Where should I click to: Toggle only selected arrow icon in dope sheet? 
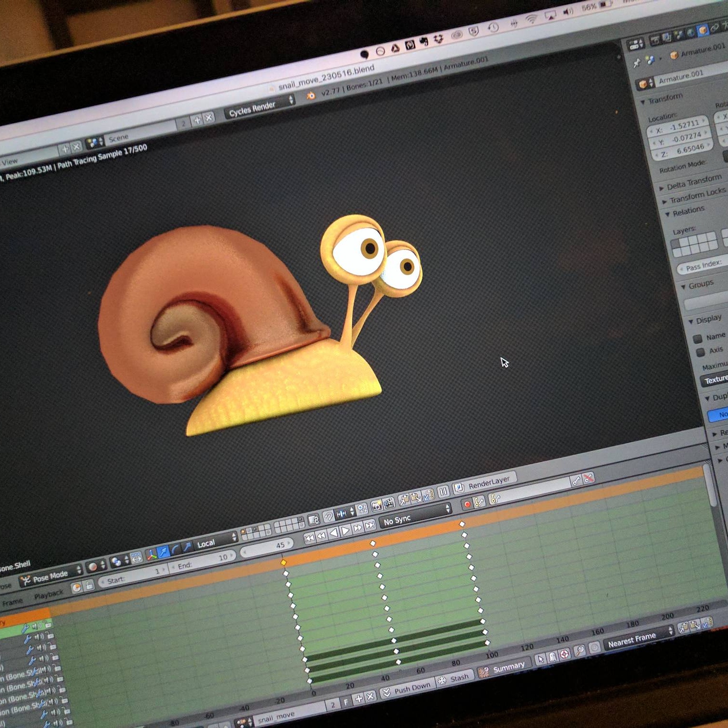click(541, 659)
